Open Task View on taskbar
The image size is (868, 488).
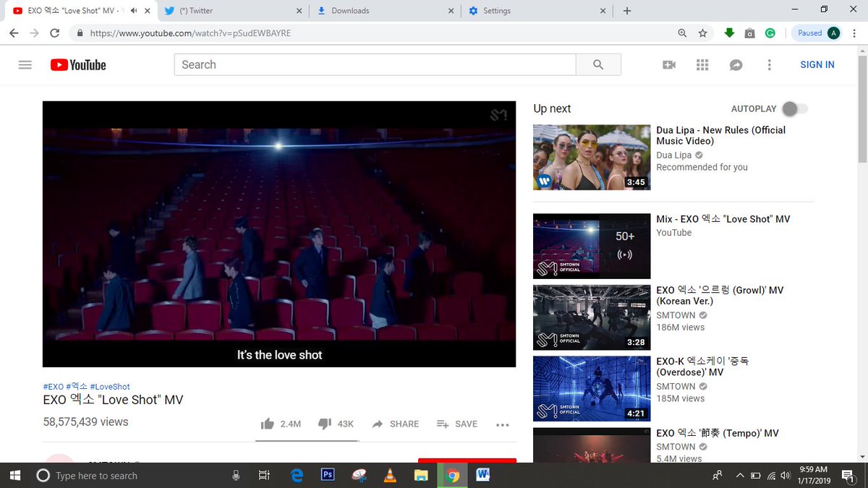tap(264, 475)
